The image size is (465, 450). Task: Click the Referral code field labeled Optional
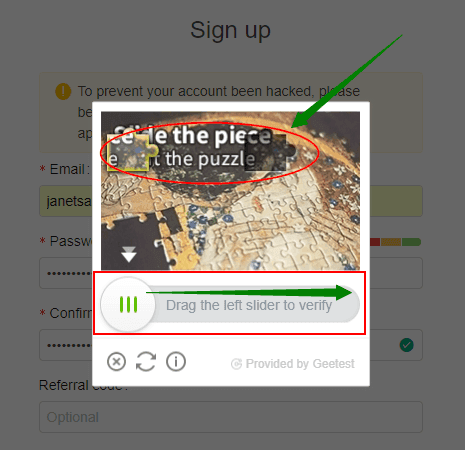coord(231,417)
